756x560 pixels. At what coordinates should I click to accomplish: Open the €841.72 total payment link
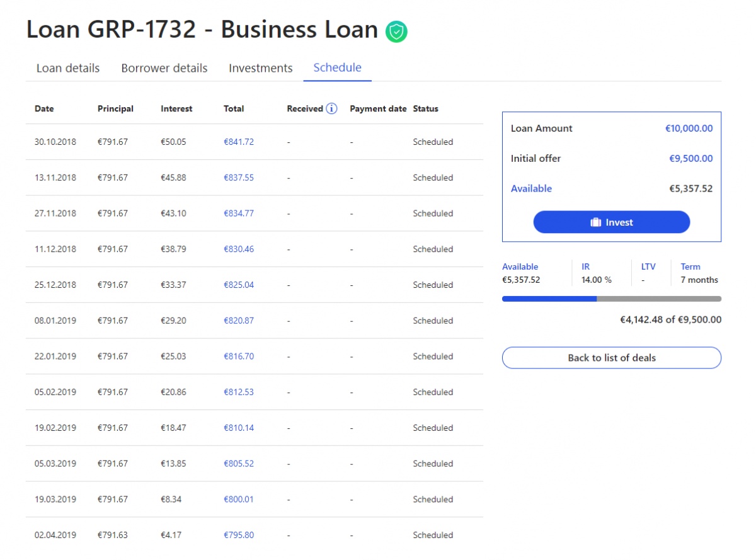pos(239,142)
